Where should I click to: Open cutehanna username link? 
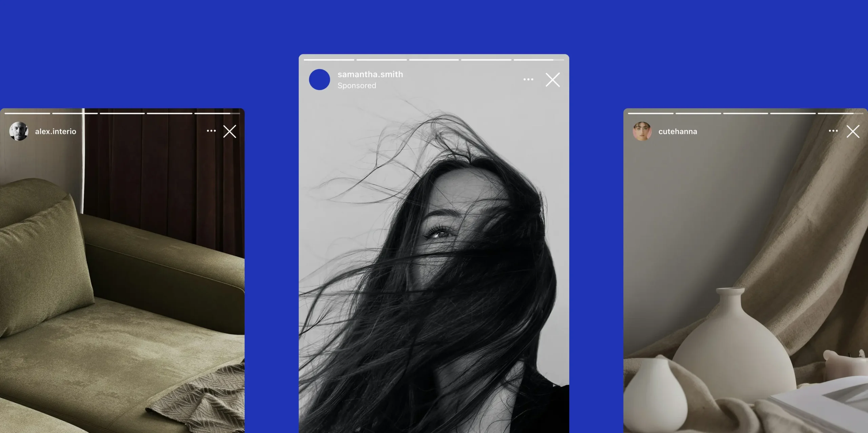[677, 132]
